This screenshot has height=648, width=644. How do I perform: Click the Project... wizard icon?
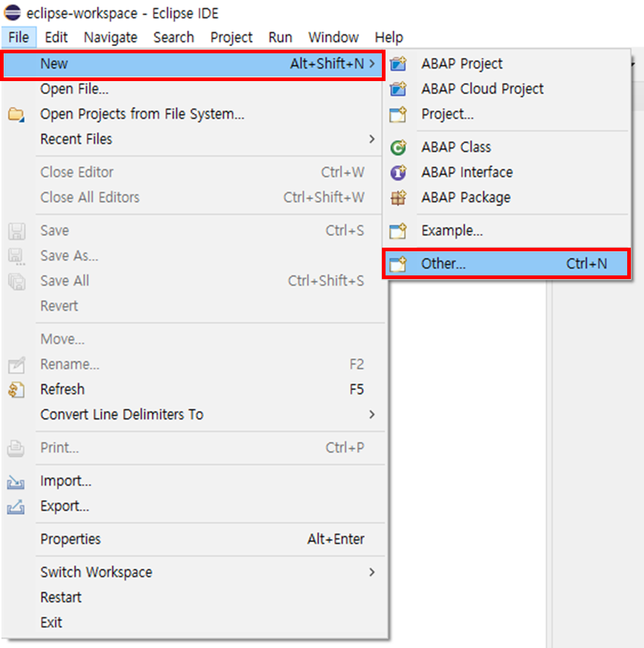[398, 114]
